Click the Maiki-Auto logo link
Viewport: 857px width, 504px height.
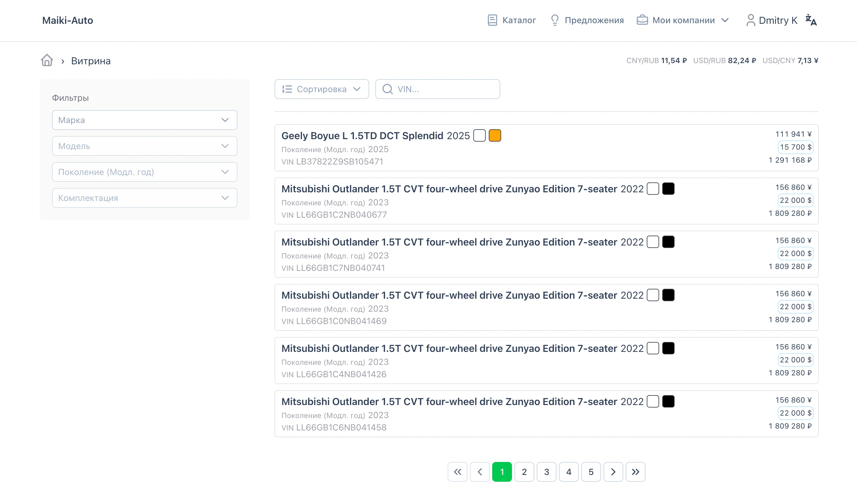pos(68,20)
